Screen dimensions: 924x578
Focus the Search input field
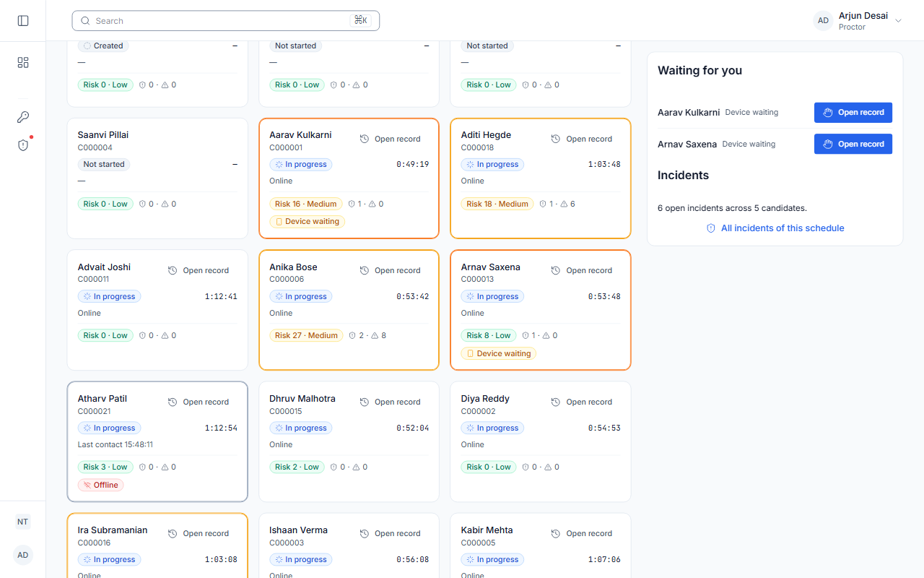point(226,21)
